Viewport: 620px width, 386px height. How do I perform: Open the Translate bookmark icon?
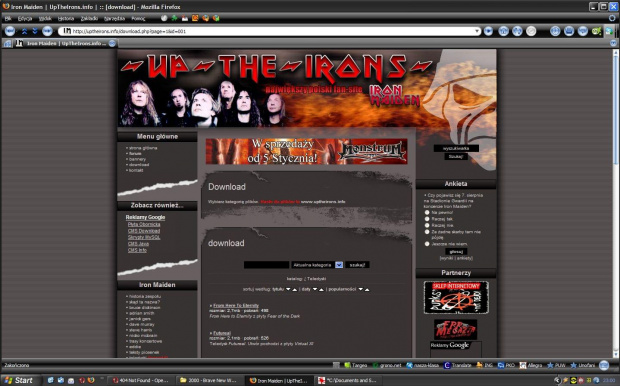(447, 365)
